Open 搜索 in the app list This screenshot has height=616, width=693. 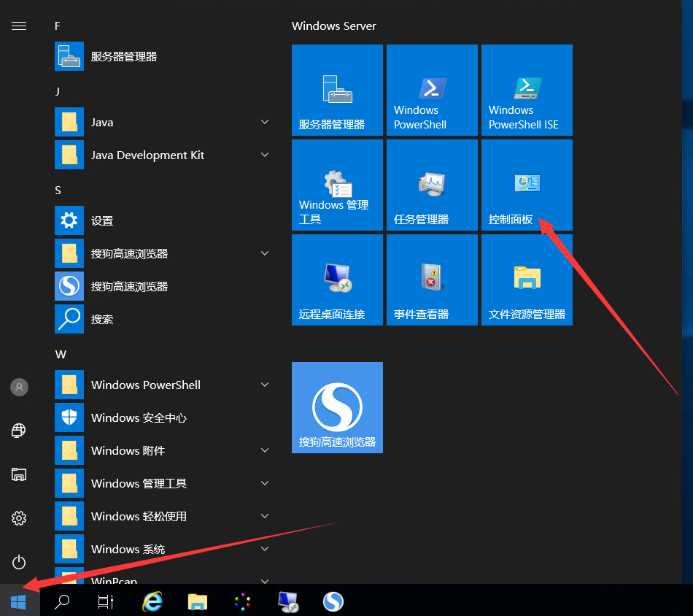coord(162,319)
